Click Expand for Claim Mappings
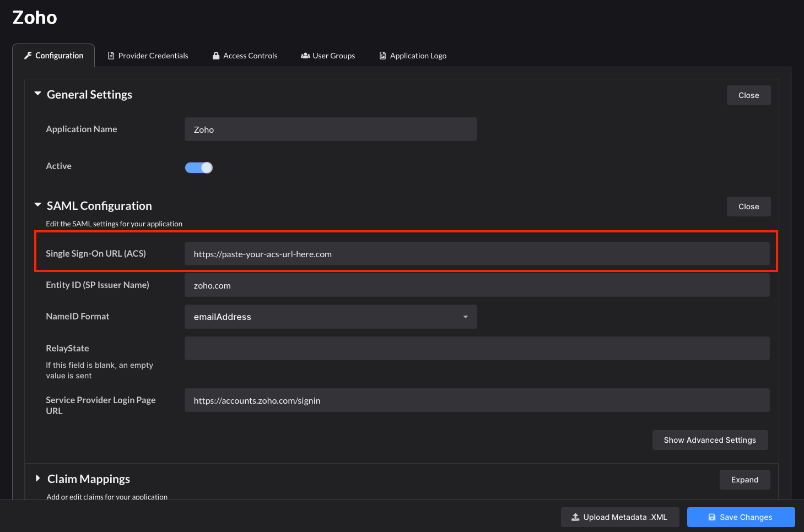This screenshot has height=532, width=804. (x=744, y=480)
